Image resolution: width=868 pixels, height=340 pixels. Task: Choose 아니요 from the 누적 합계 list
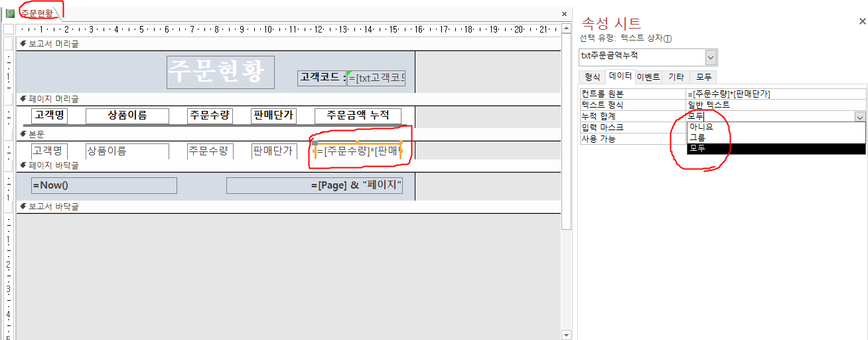click(x=701, y=127)
